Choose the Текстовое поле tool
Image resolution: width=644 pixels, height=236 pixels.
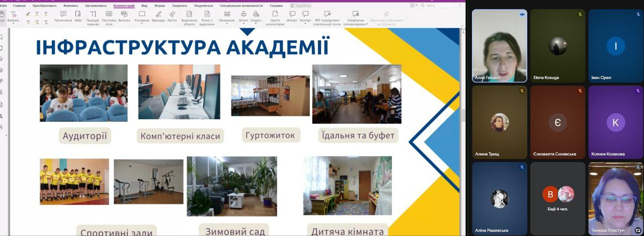tap(109, 16)
